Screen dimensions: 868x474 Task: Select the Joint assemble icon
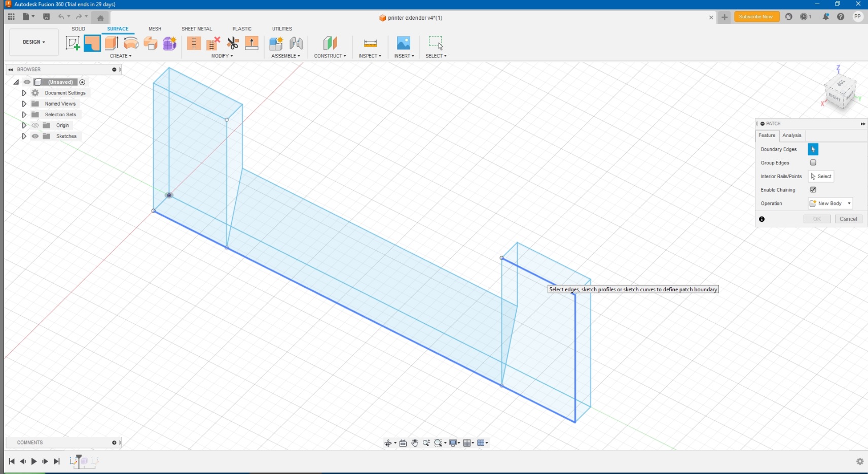[x=296, y=43]
